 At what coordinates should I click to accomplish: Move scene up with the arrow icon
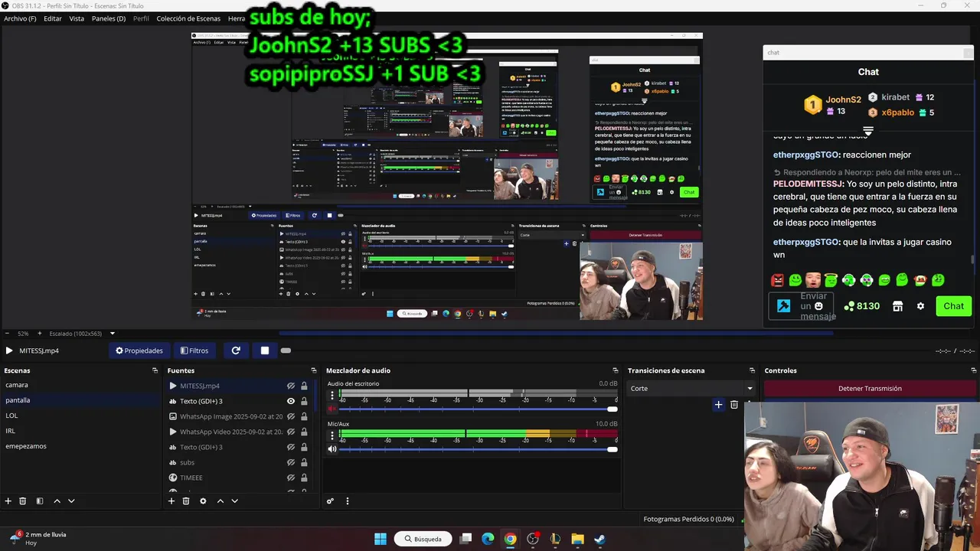[x=57, y=501]
